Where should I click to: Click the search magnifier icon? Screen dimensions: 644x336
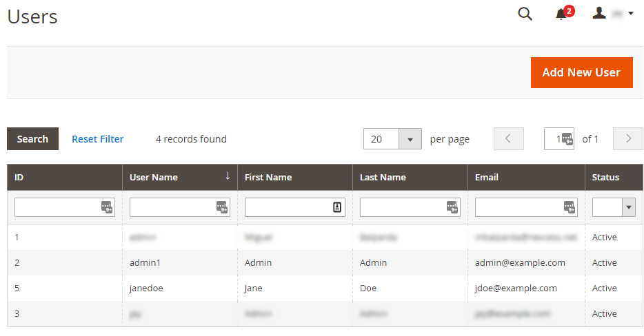pos(525,14)
